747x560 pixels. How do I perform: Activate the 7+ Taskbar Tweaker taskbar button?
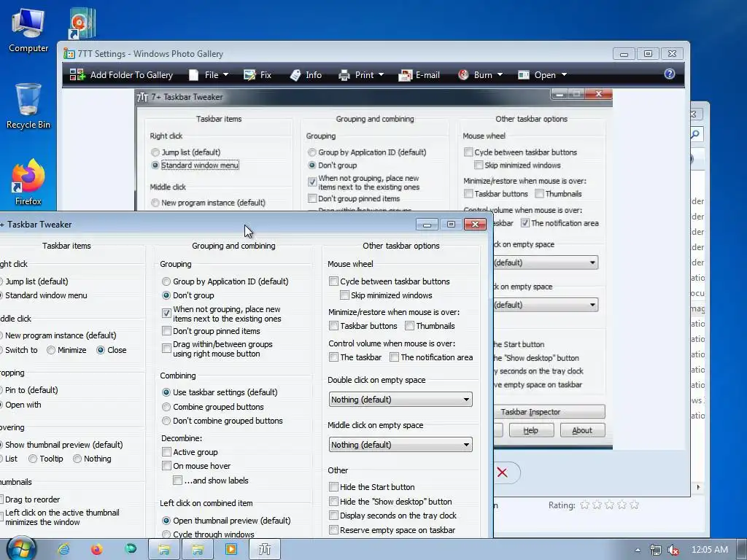tap(264, 550)
